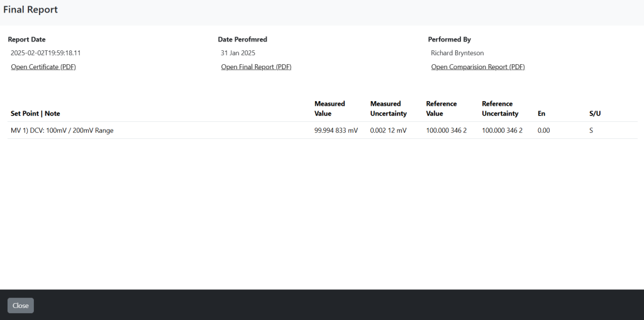Click the Reference Value column header
This screenshot has width=644, height=320.
[x=441, y=108]
